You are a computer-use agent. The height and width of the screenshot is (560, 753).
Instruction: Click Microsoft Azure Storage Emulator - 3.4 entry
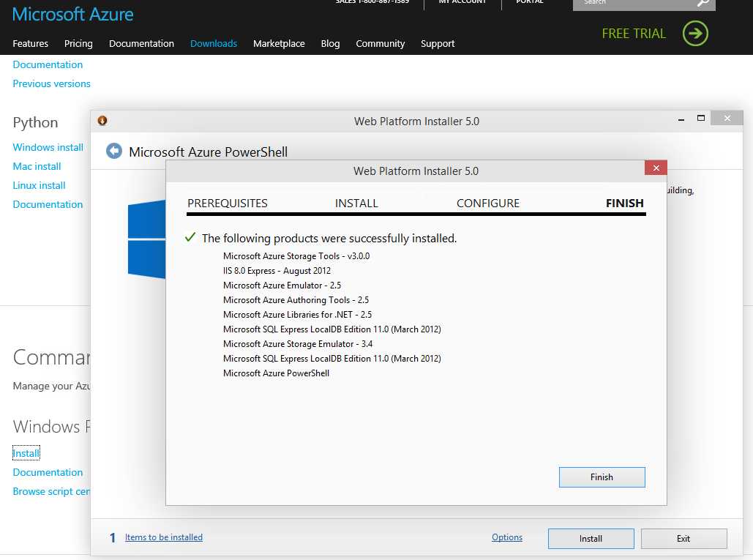click(298, 344)
